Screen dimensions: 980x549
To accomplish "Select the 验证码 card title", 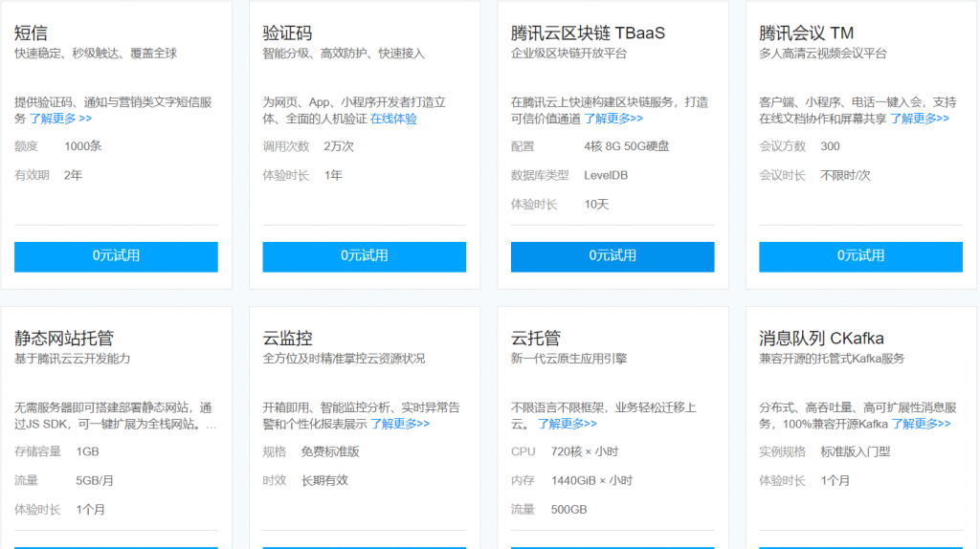I will (x=287, y=33).
